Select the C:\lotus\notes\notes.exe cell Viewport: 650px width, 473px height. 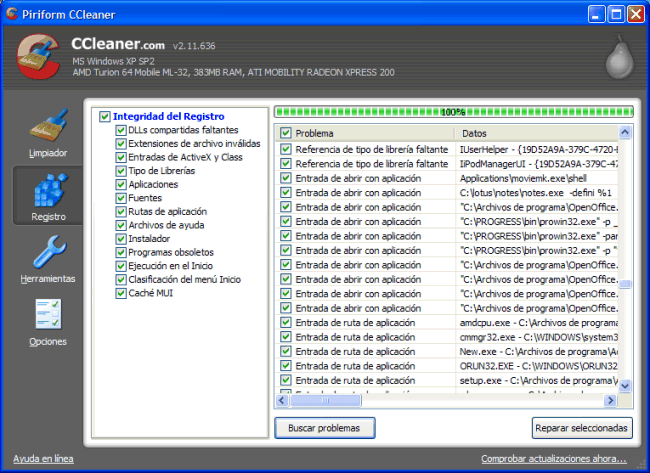[536, 193]
